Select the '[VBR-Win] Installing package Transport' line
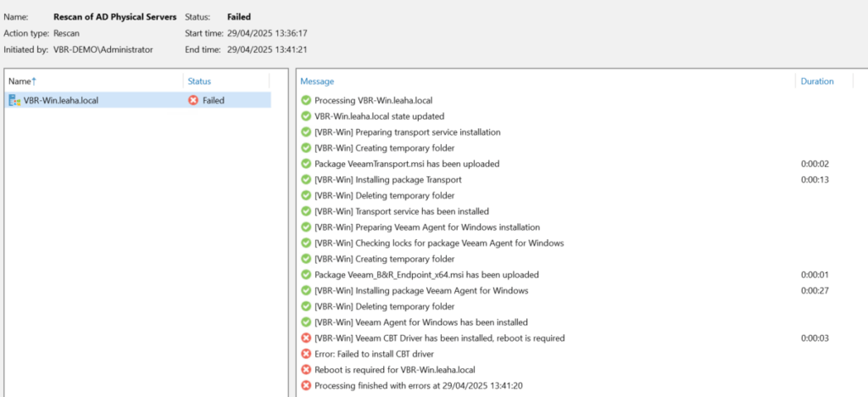Image resolution: width=868 pixels, height=397 pixels. 388,180
